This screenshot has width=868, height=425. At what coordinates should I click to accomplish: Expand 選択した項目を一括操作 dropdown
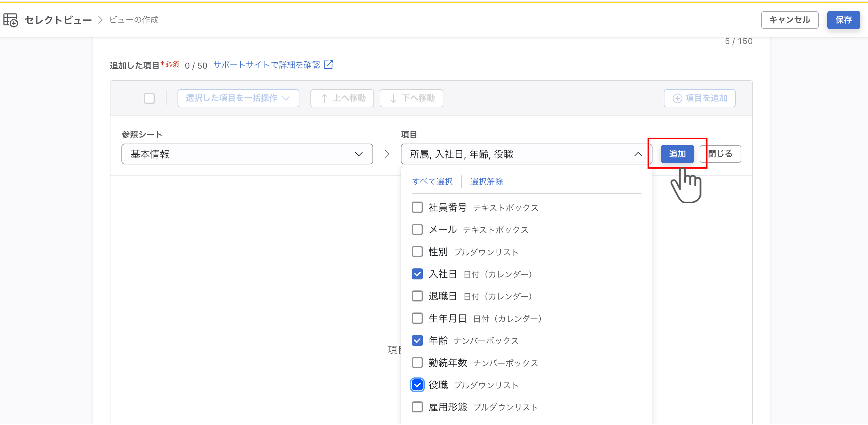click(238, 98)
